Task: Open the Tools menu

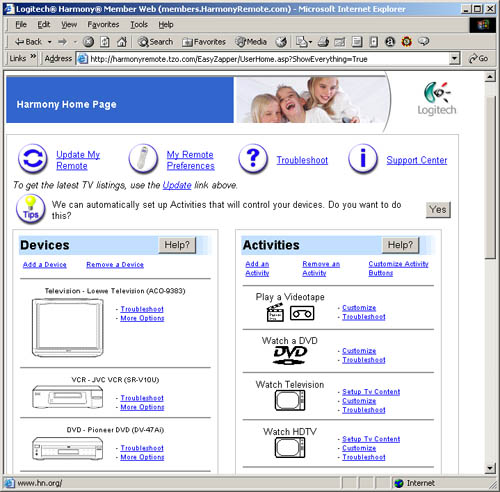Action: 139,24
